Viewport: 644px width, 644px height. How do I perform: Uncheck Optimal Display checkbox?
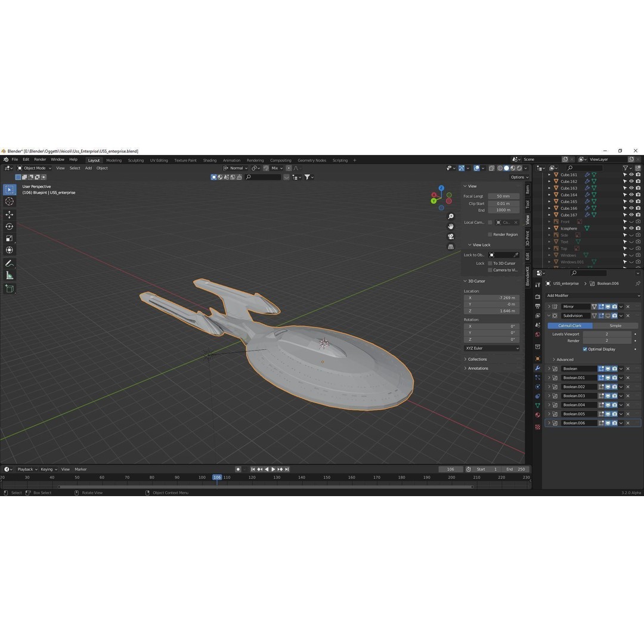click(585, 349)
